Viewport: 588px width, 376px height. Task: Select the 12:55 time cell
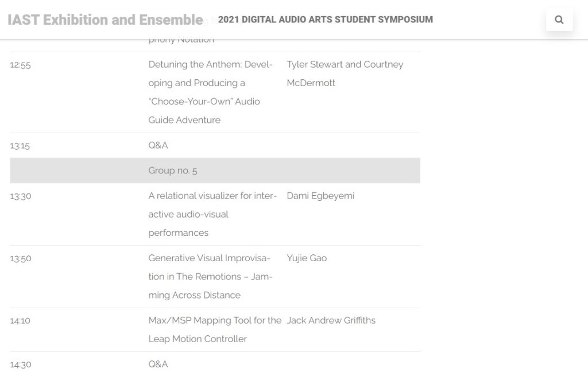coord(21,65)
